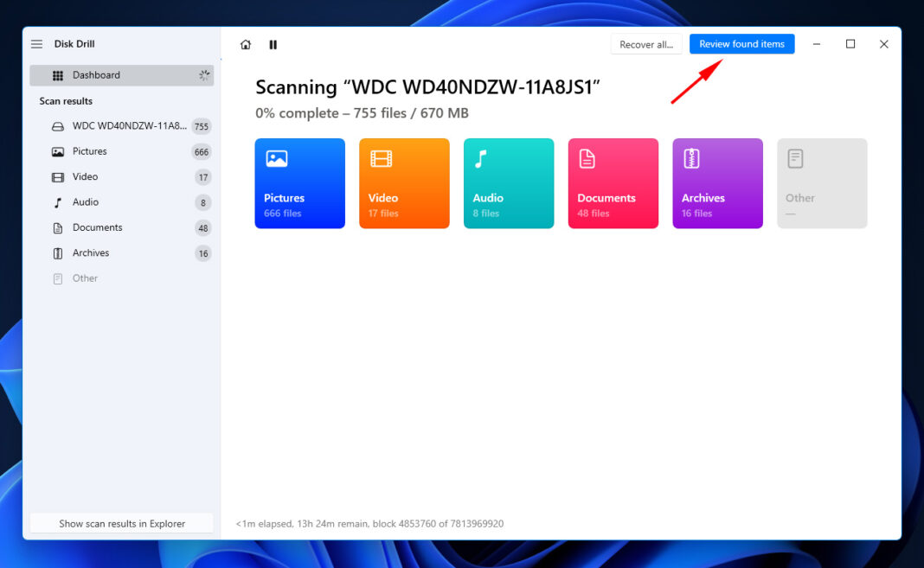The width and height of the screenshot is (924, 568).
Task: Click the purple Archives tile
Action: (717, 183)
